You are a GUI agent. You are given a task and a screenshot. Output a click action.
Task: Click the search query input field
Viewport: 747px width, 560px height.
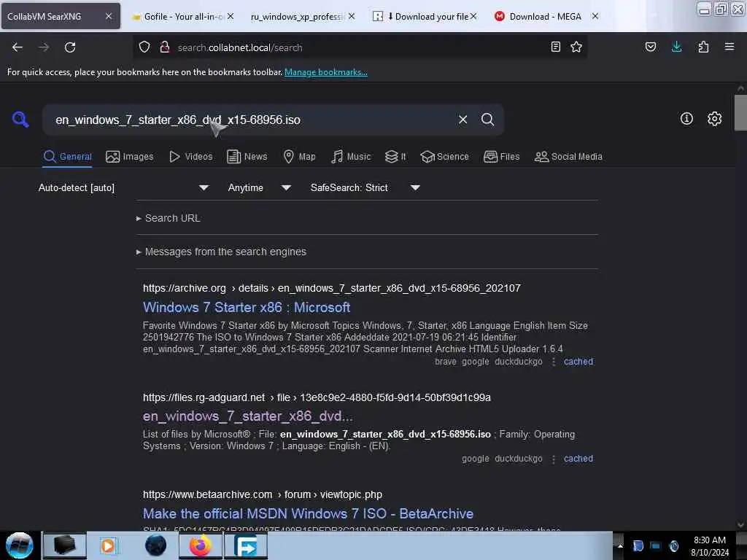[252, 120]
